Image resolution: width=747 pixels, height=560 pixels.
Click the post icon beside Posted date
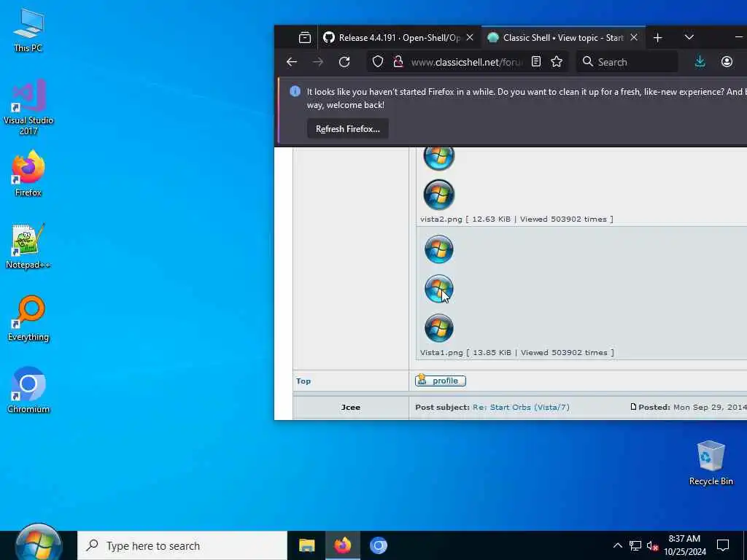click(x=633, y=407)
